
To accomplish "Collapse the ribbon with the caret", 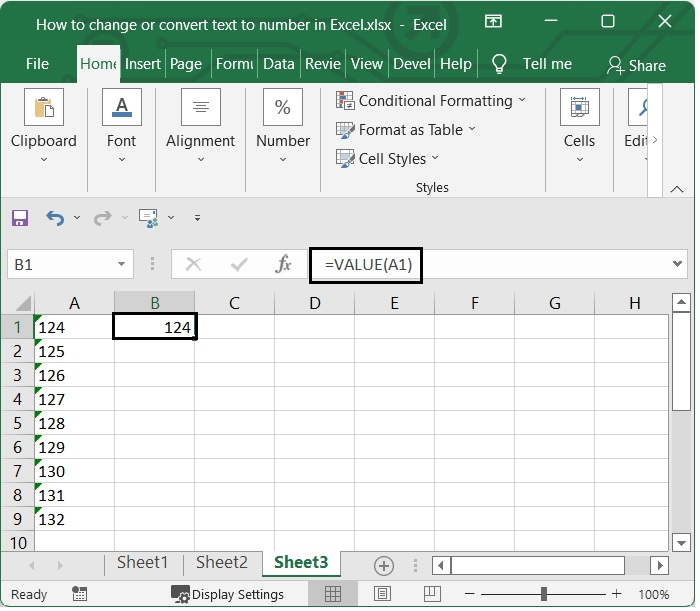I will 677,189.
